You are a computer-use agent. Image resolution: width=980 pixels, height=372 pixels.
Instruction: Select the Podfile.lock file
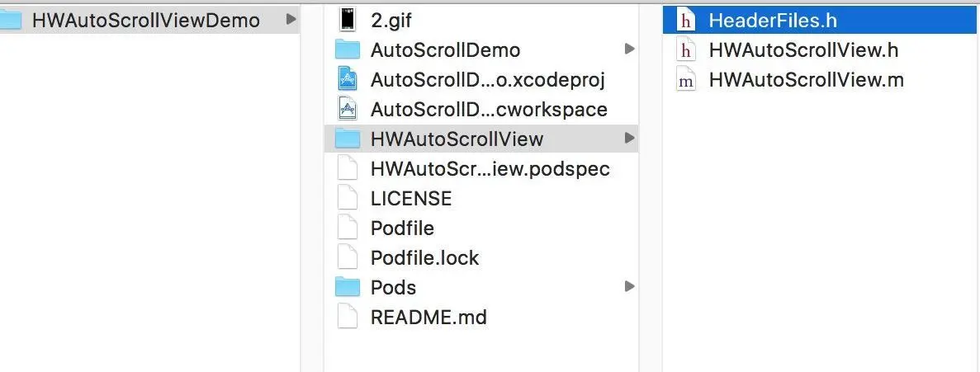(x=481, y=258)
